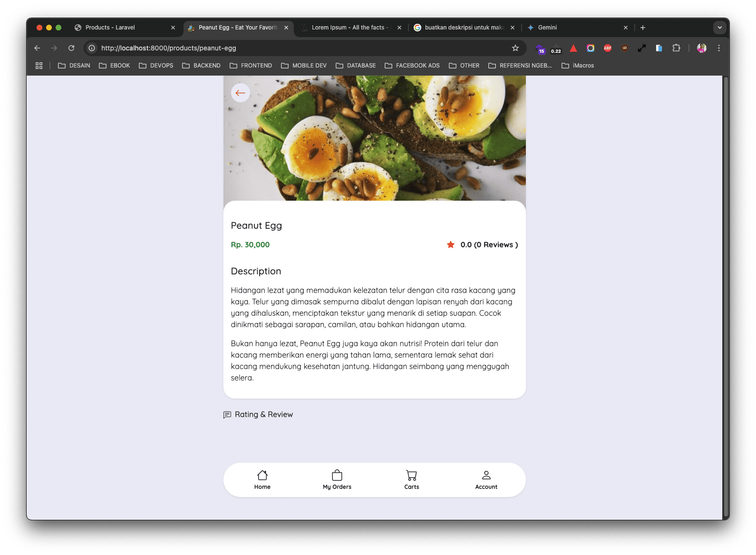Bookmark this page with star icon
The height and width of the screenshot is (555, 756).
(515, 48)
